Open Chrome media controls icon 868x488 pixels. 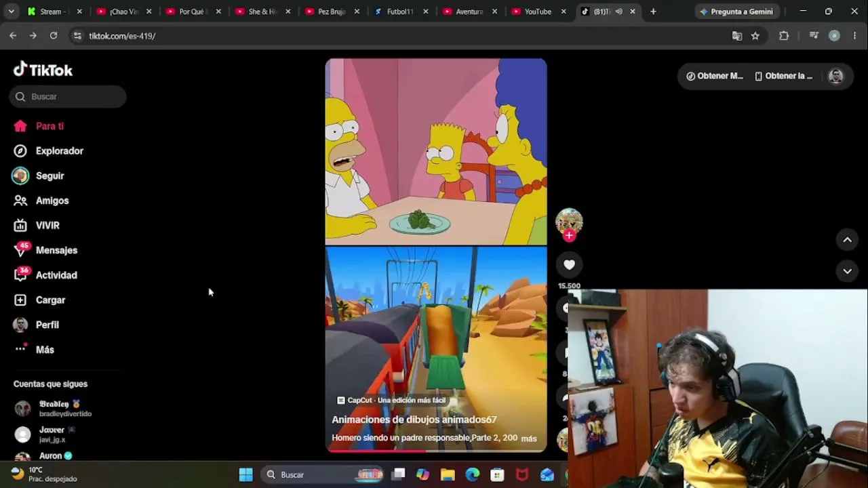[x=814, y=36]
